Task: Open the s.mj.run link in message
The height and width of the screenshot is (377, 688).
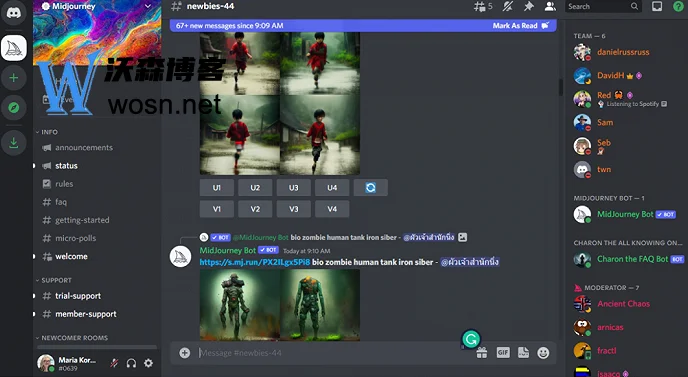Action: pos(254,262)
